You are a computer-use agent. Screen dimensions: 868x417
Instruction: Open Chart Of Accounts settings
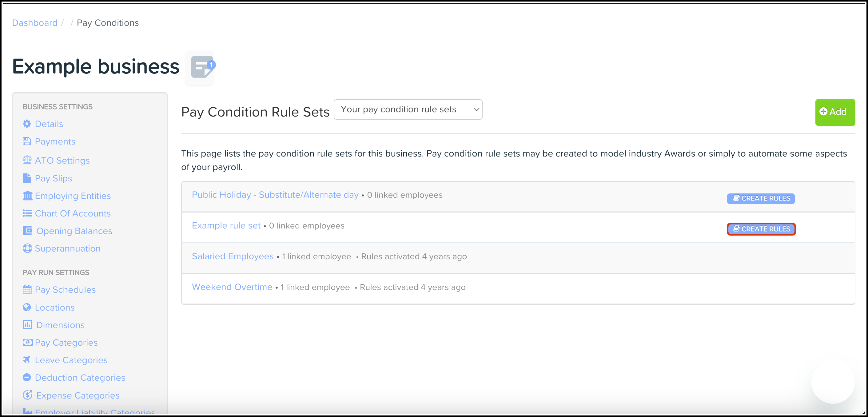[x=73, y=213]
